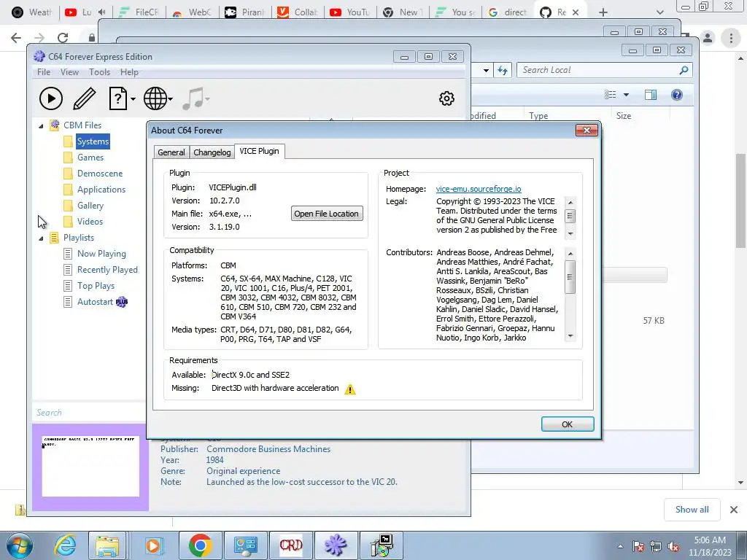Open a new Chrome tab with plus

pyautogui.click(x=603, y=12)
